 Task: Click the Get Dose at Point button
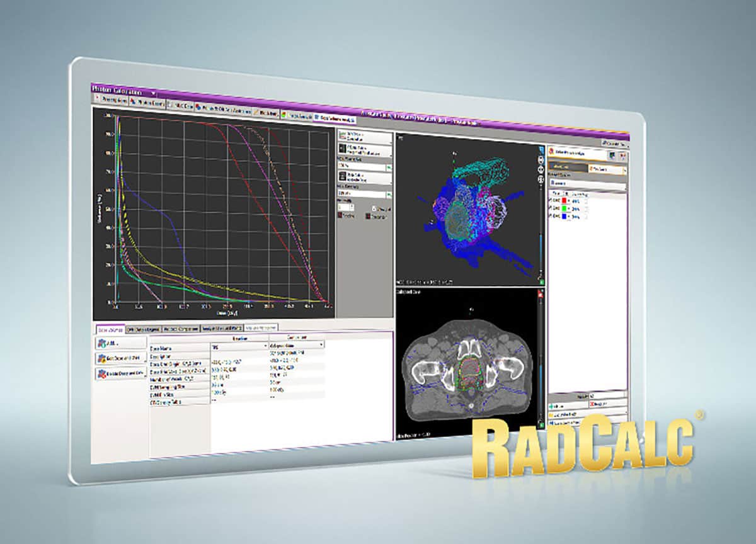coord(120,358)
